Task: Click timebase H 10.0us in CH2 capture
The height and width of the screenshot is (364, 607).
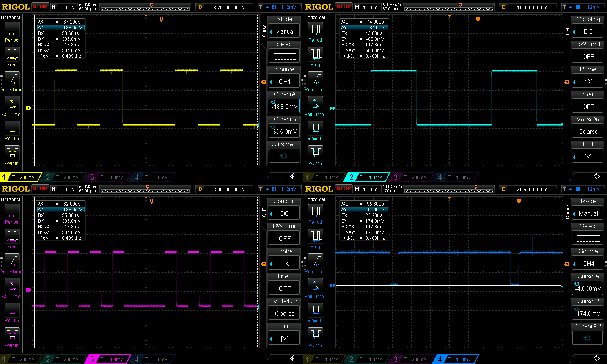Action: (x=367, y=7)
